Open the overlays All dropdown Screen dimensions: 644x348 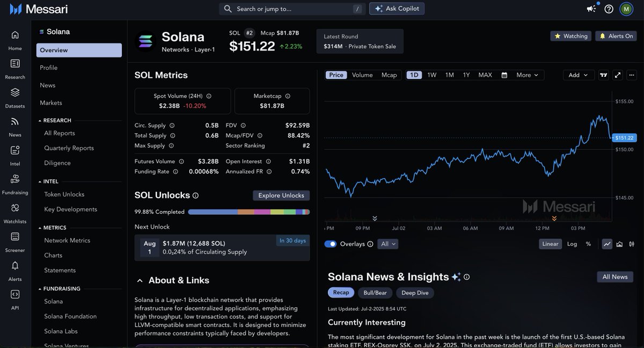coord(388,244)
